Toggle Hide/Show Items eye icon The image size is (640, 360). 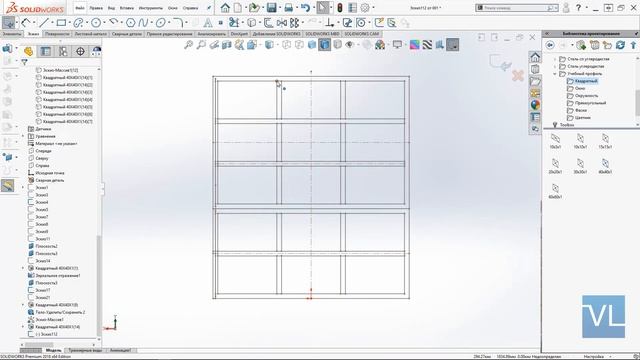350,45
